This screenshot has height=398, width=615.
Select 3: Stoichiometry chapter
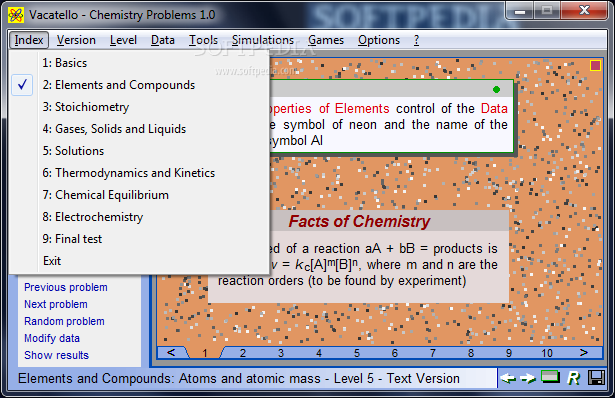(x=139, y=107)
